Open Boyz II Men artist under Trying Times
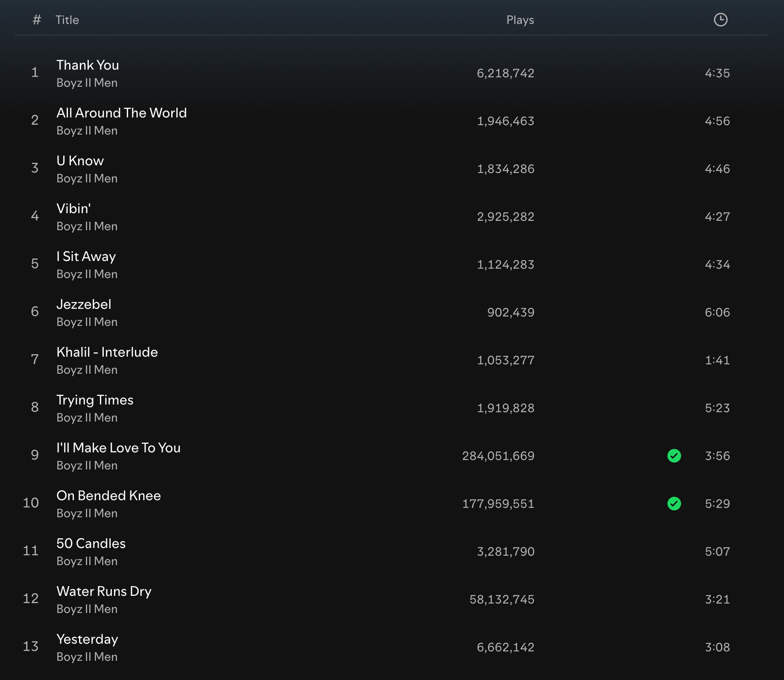The height and width of the screenshot is (680, 784). (x=87, y=418)
